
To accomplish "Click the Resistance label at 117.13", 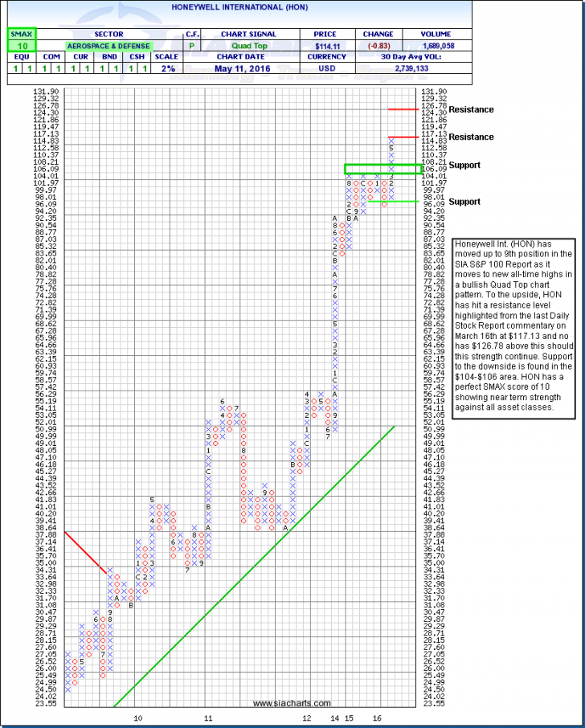I will coord(471,137).
